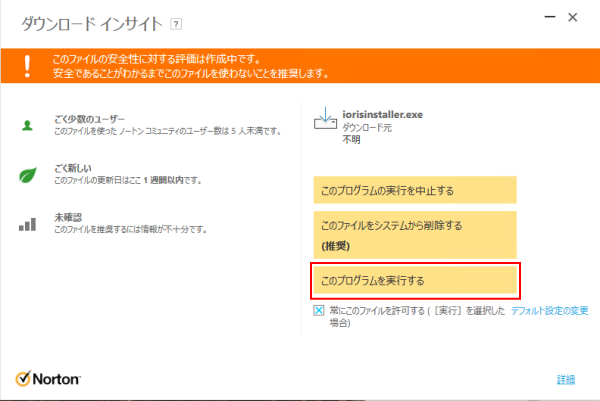Click このファイルをシステムから削除する (推奨) button
The width and height of the screenshot is (600, 401).
[415, 235]
